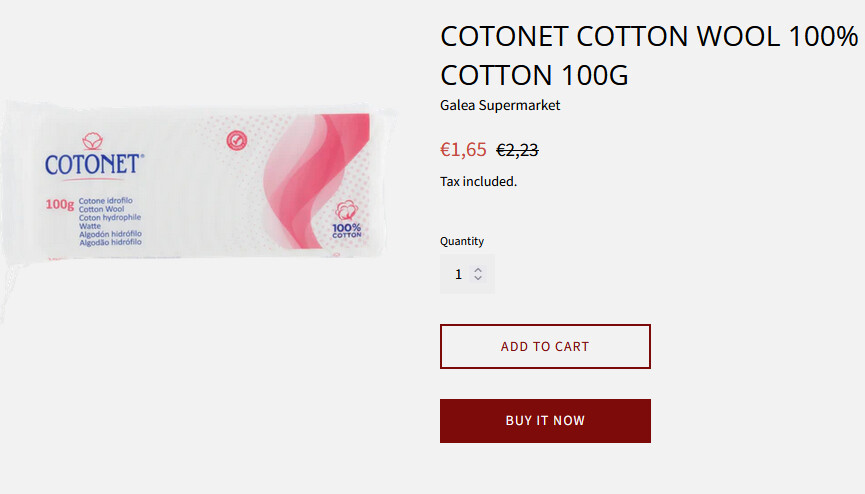The height and width of the screenshot is (494, 865).
Task: Click the red 100g weight label
Action: click(x=59, y=205)
